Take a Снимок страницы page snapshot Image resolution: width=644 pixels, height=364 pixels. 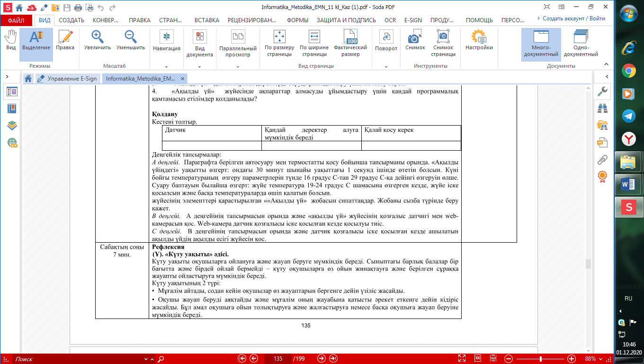(x=443, y=44)
